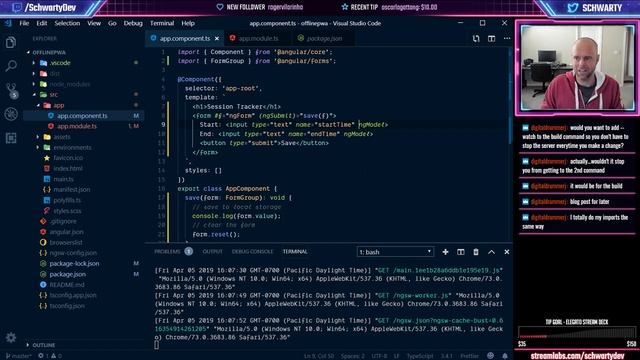Open the shell selector dropdown showing 1: bash
The width and height of the screenshot is (640, 360).
(x=395, y=252)
